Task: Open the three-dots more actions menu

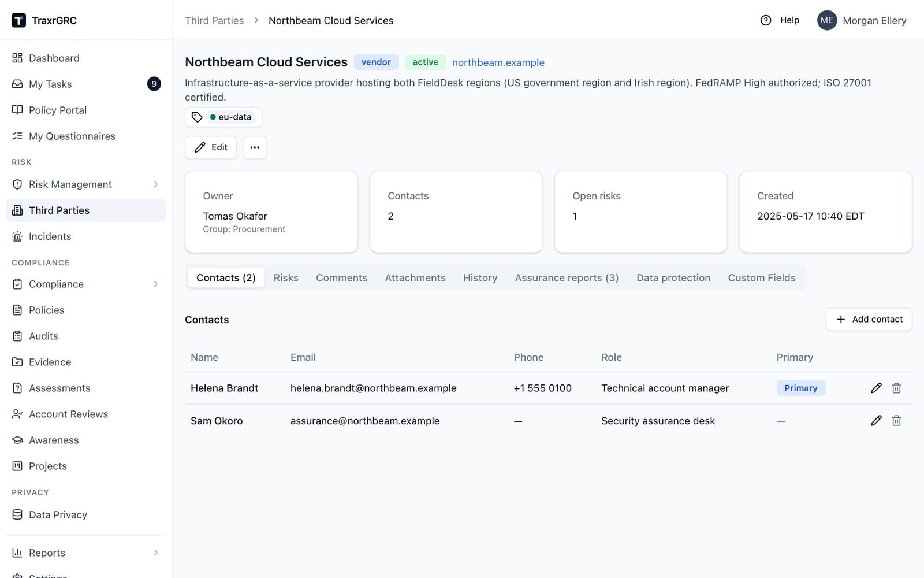Action: (255, 147)
